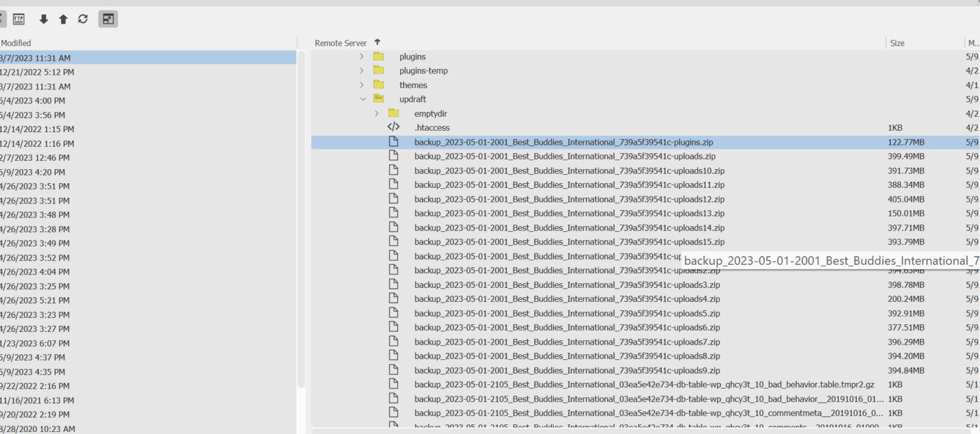This screenshot has height=434, width=980.
Task: Click the .htaccess code file icon
Action: coord(394,128)
